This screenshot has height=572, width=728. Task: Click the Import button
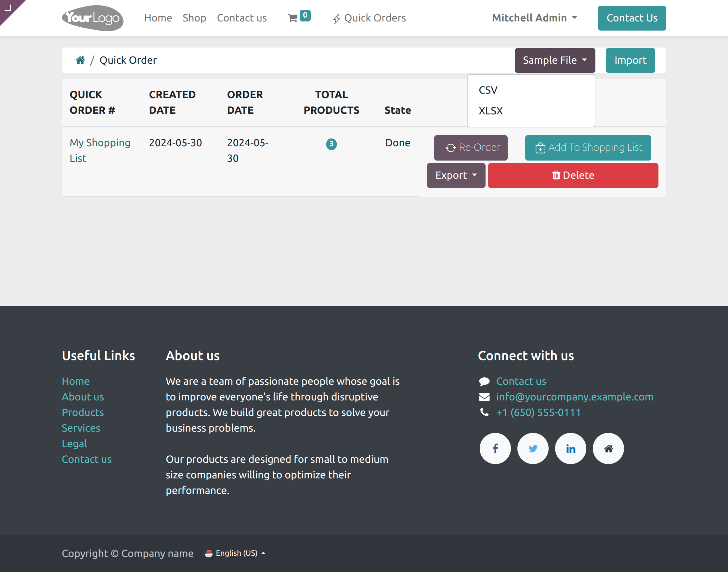(630, 60)
